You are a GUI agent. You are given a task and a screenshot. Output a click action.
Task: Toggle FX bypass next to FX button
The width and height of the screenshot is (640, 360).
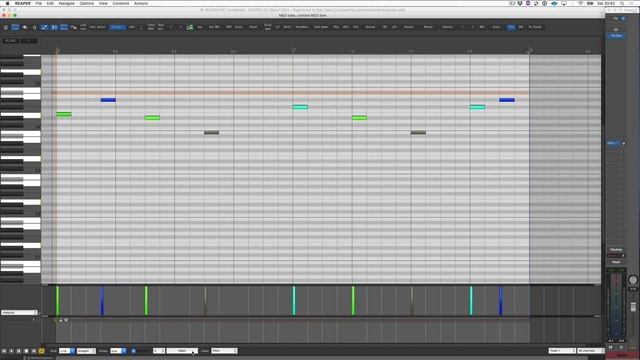(623, 19)
